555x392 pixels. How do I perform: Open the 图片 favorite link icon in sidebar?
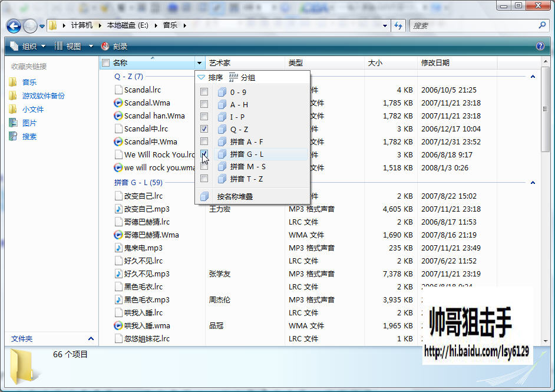point(13,123)
